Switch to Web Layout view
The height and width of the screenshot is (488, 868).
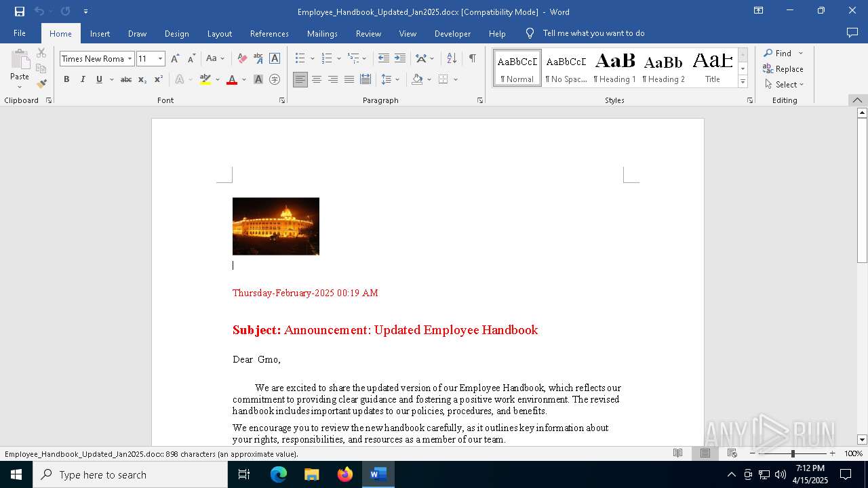tap(732, 453)
